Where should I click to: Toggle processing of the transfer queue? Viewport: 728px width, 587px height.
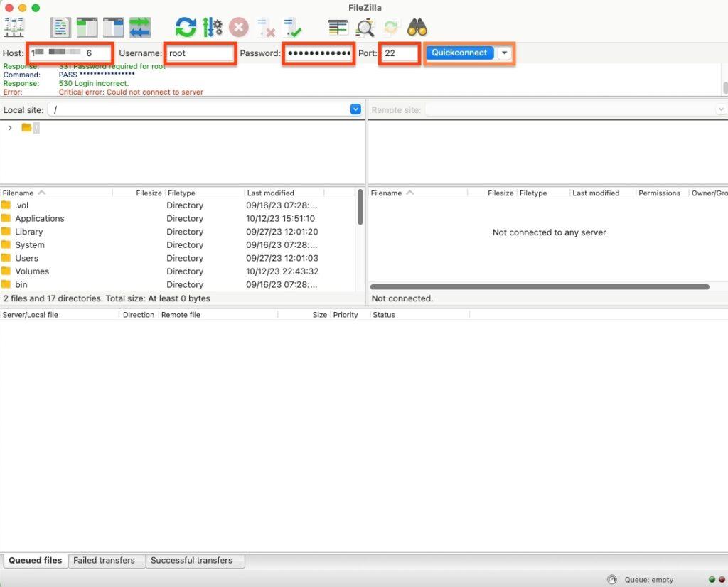pos(212,28)
